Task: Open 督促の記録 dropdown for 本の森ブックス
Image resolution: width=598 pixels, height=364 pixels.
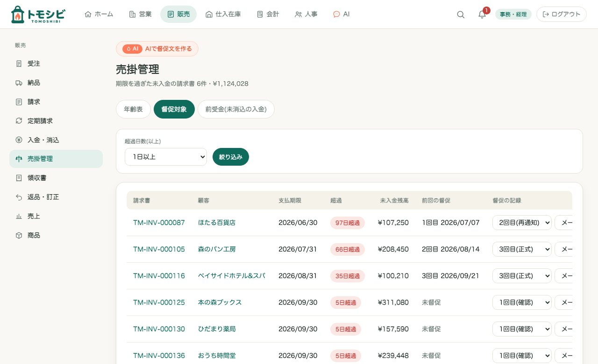Action: click(522, 302)
